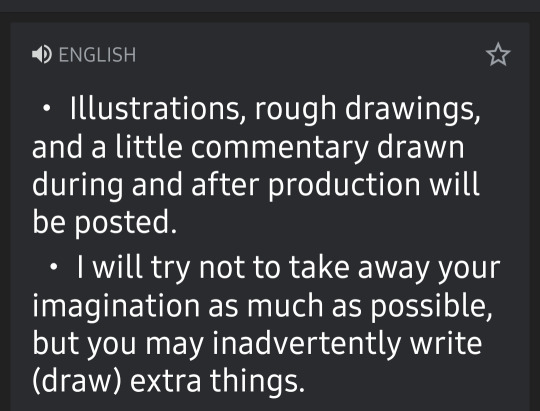Select the ENGLISH language label
The width and height of the screenshot is (540, 411).
pos(97,55)
